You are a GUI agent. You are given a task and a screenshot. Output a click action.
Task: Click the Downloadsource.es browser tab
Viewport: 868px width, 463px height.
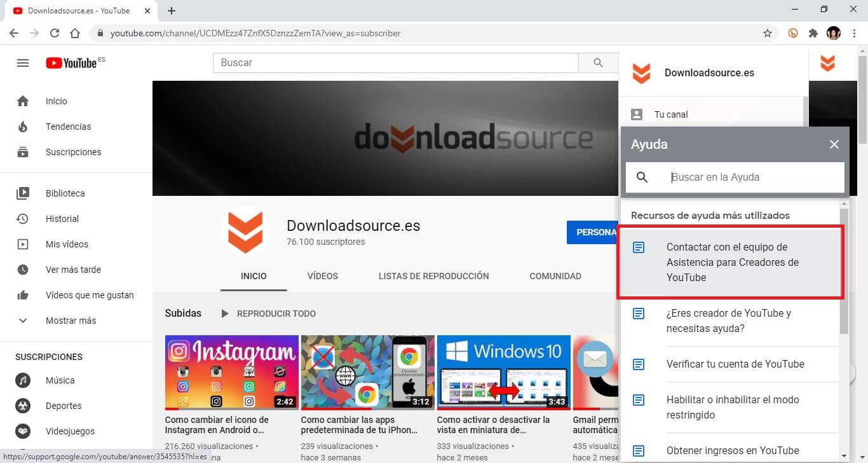pos(82,11)
